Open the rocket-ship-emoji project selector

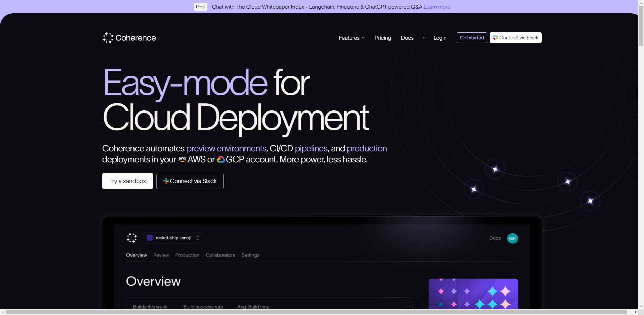tap(173, 238)
